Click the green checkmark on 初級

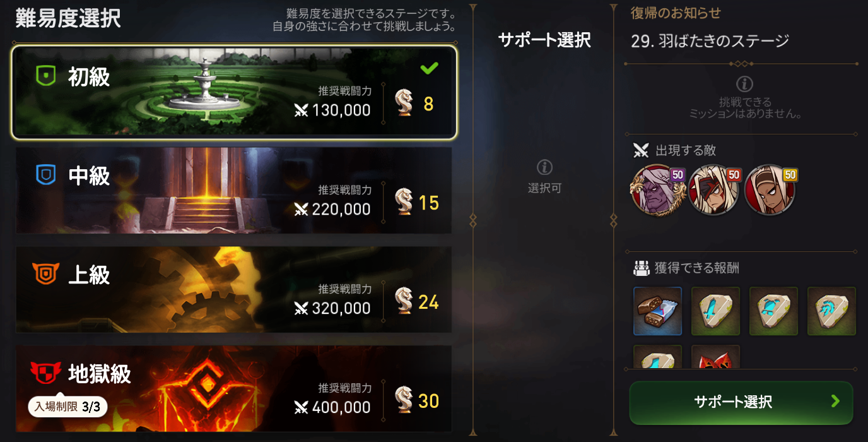click(x=429, y=68)
